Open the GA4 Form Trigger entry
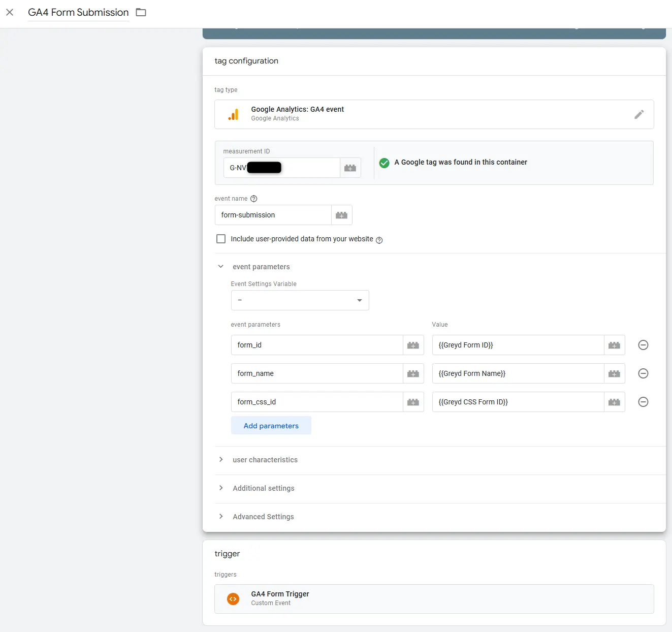The height and width of the screenshot is (632, 672). coord(434,598)
